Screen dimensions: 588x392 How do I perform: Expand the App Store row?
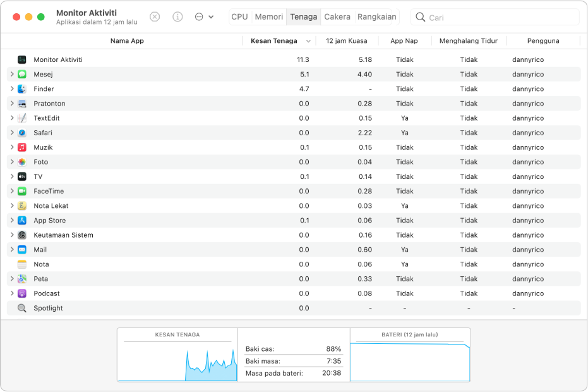(12, 221)
